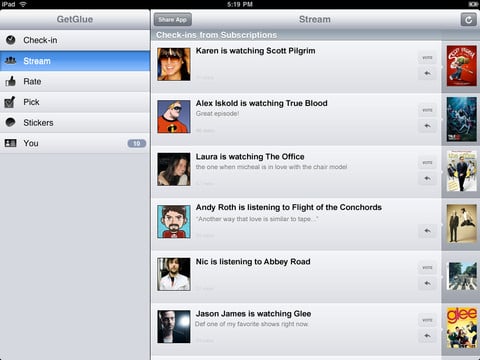This screenshot has height=360, width=480.
Task: Click the Rate thumbs-up icon
Action: click(x=11, y=81)
